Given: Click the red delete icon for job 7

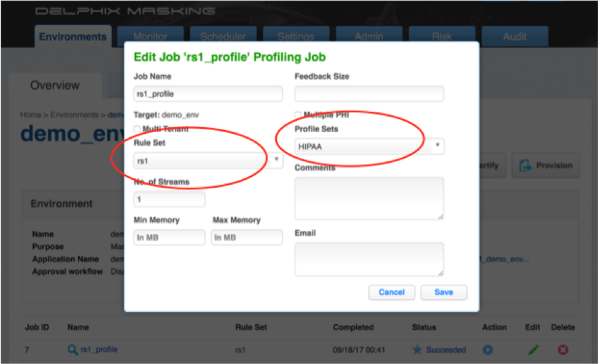Looking at the screenshot, I should 562,350.
